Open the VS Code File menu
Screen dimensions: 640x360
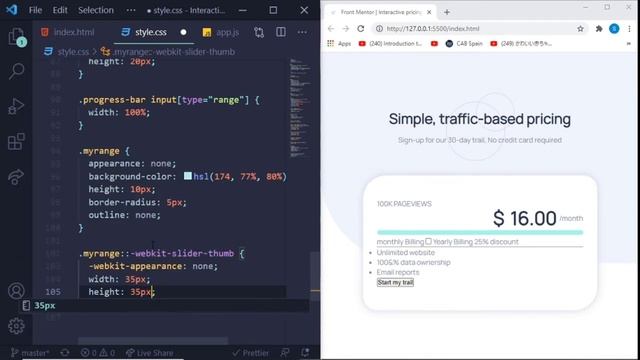[x=35, y=10]
